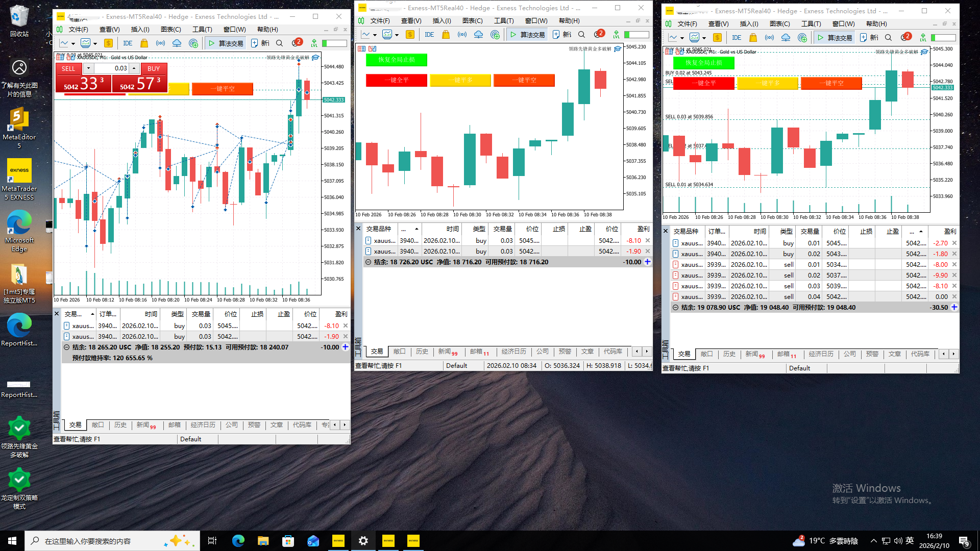
Task: Click the dollar-sign icon in right MT5 toolbar
Action: tap(717, 38)
